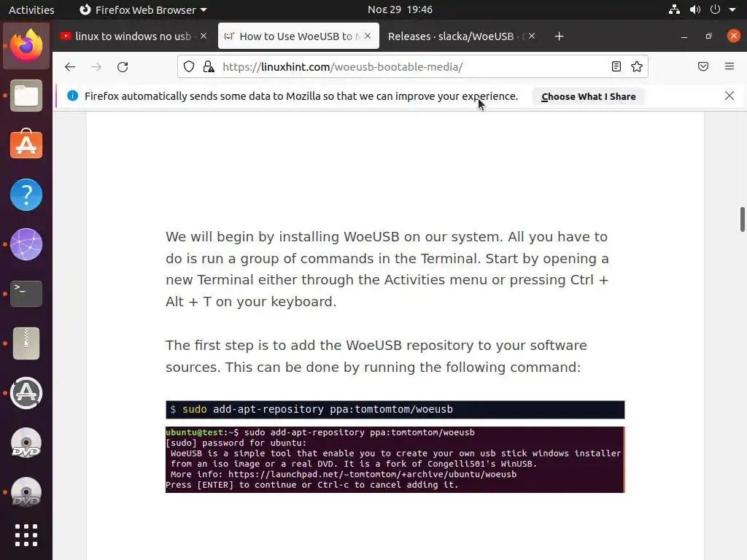This screenshot has width=747, height=560.
Task: Click the linuxhint.com URL address field
Action: [413, 66]
